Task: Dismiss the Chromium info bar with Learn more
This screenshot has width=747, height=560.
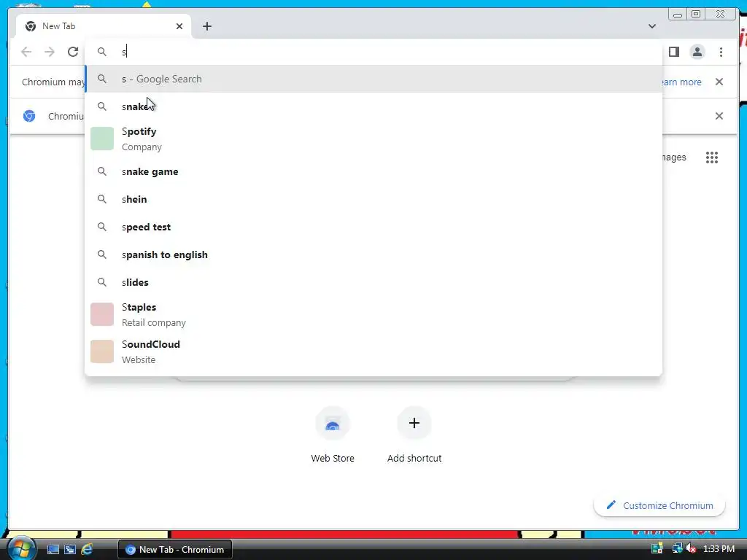Action: point(719,82)
